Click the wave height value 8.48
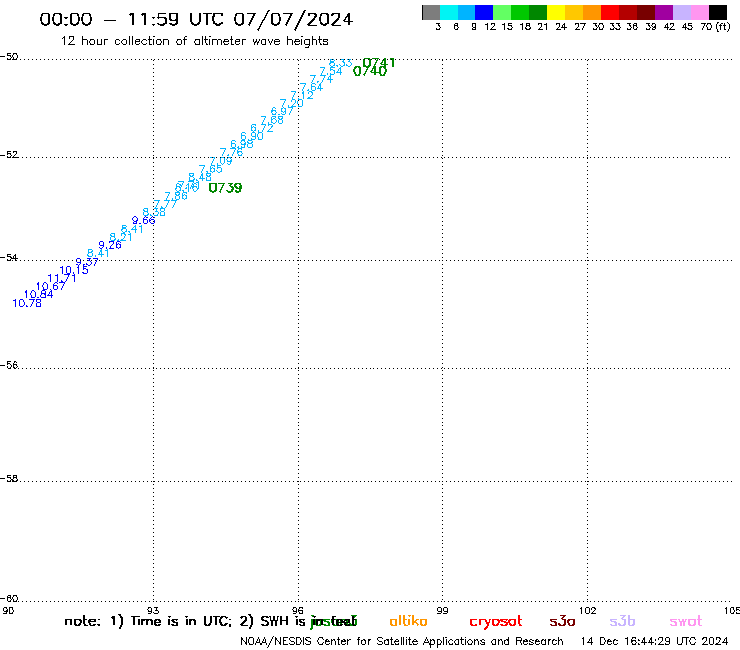Image resolution: width=740 pixels, height=650 pixels. tap(200, 177)
